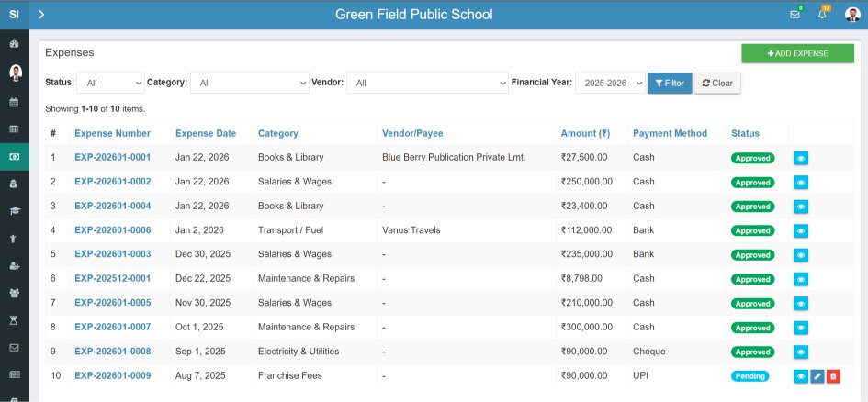Click the Add Expense button

797,53
